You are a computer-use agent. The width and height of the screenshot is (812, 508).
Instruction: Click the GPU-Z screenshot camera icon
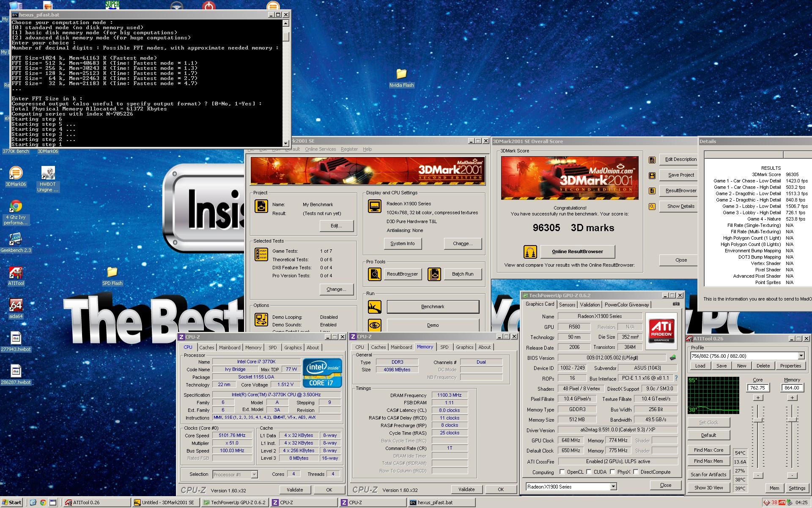click(676, 304)
